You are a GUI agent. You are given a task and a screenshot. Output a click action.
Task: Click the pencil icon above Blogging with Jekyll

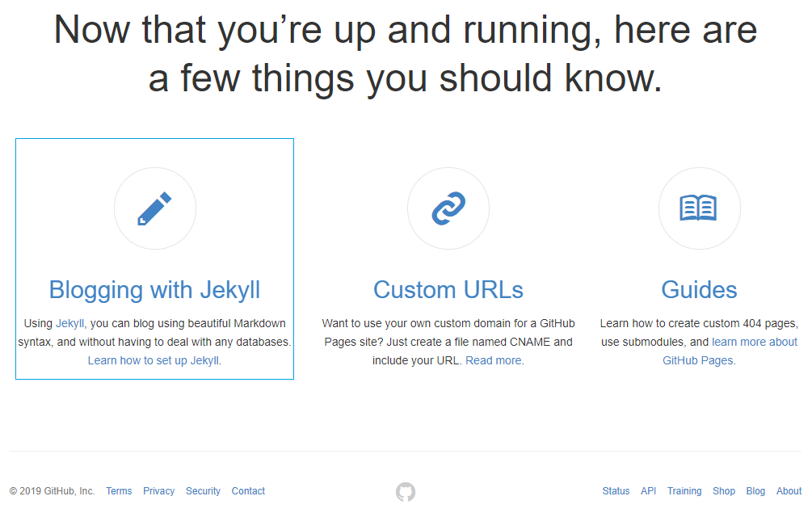[x=154, y=208]
